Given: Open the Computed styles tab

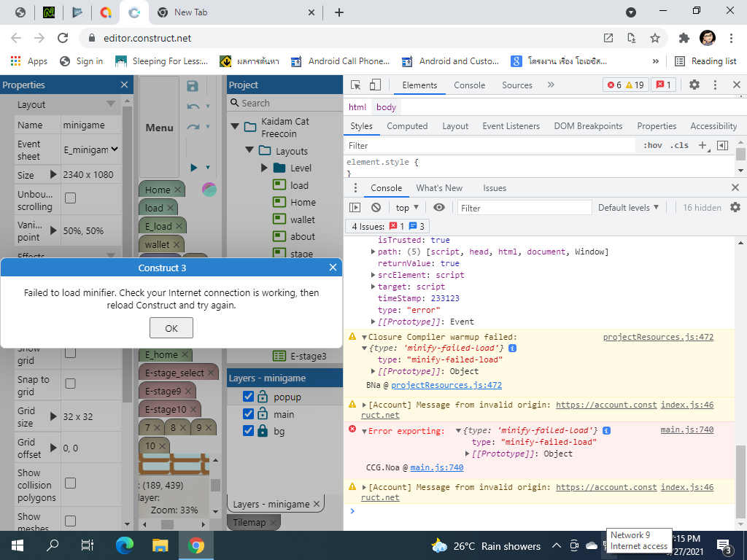Looking at the screenshot, I should 407,126.
